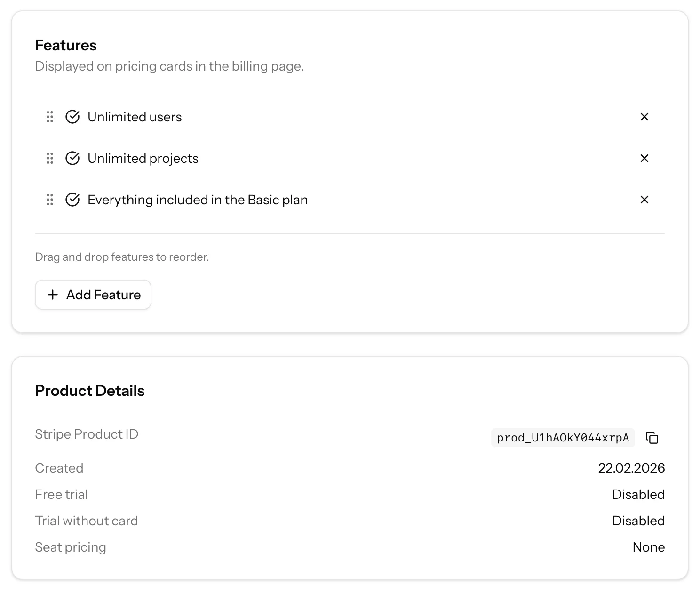Click the drag handle next to Unlimited users
The width and height of the screenshot is (700, 594).
[50, 117]
